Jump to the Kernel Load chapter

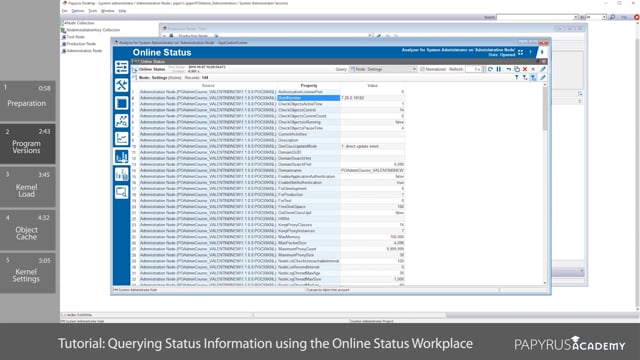pos(27,187)
